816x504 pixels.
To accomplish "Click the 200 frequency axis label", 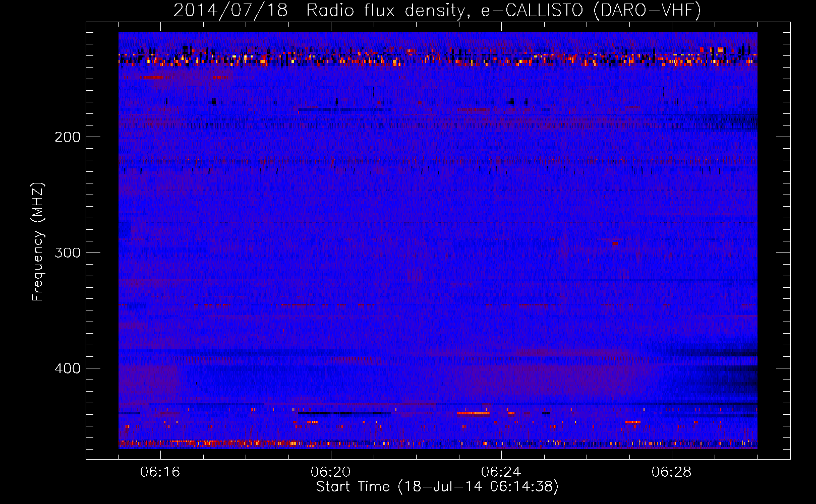I will pos(68,137).
